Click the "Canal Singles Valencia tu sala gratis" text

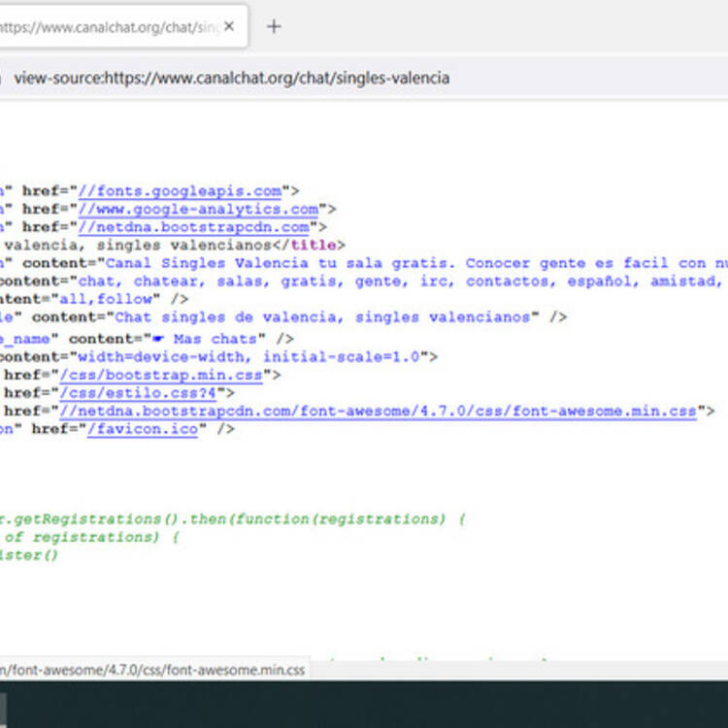coord(280,263)
